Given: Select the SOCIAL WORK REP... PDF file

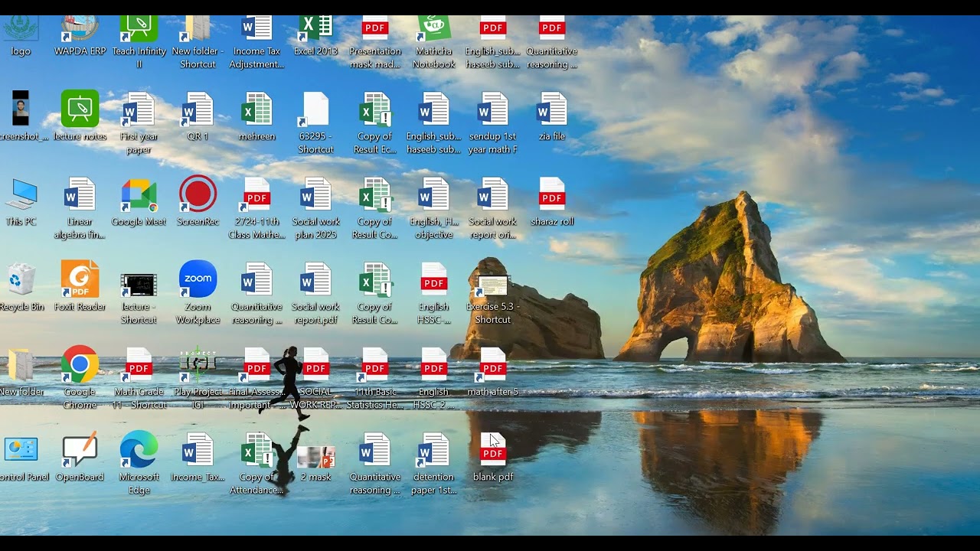Looking at the screenshot, I should coord(315,378).
